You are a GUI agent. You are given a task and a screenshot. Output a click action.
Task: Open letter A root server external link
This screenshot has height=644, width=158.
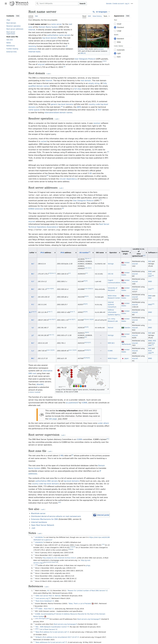(33, 264)
